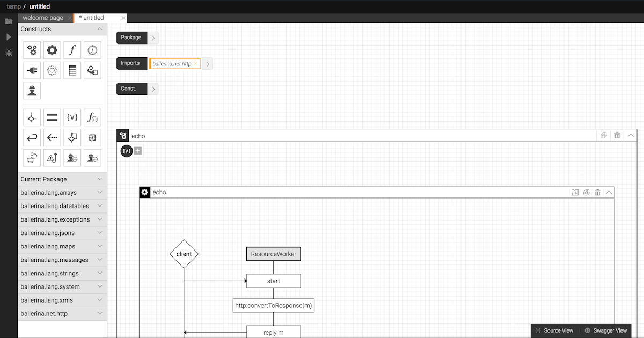Image resolution: width=644 pixels, height=338 pixels.
Task: Select the Return statement icon
Action: tap(32, 137)
